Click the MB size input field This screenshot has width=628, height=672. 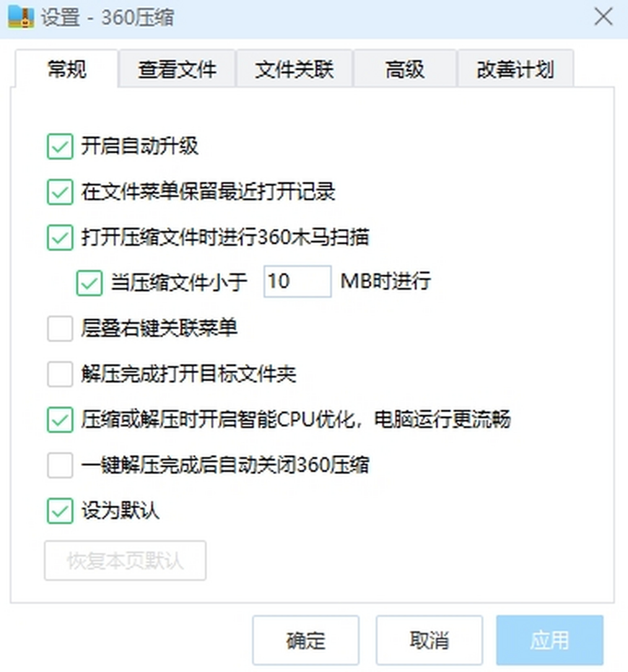point(297,282)
